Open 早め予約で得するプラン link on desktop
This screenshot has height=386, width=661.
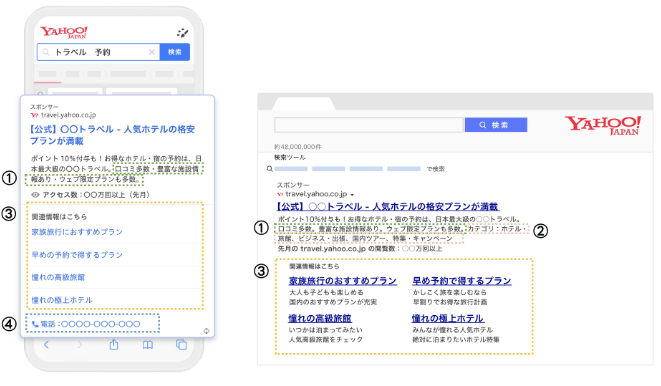pyautogui.click(x=462, y=281)
